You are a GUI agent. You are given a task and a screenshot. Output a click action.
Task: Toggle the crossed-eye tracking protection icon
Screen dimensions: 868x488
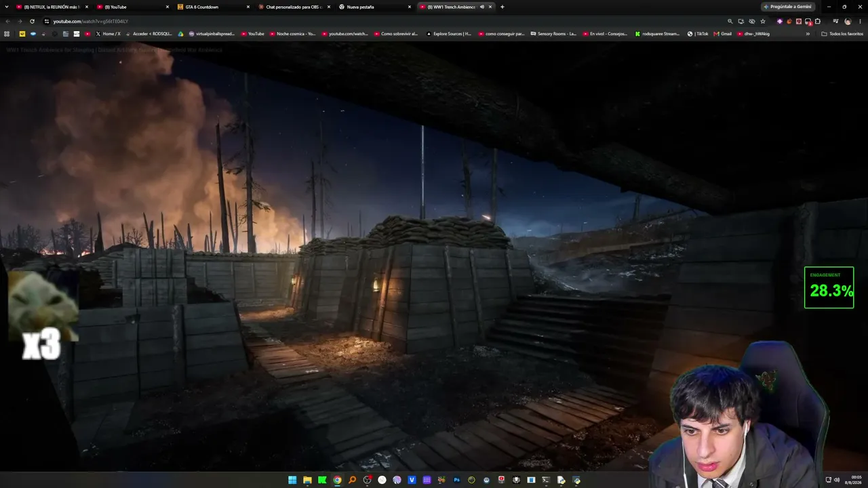tap(752, 21)
